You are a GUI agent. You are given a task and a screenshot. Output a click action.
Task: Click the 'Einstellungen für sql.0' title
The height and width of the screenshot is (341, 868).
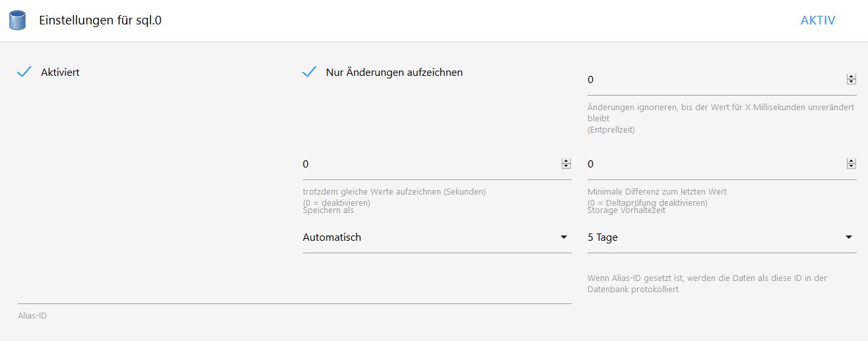(x=100, y=20)
